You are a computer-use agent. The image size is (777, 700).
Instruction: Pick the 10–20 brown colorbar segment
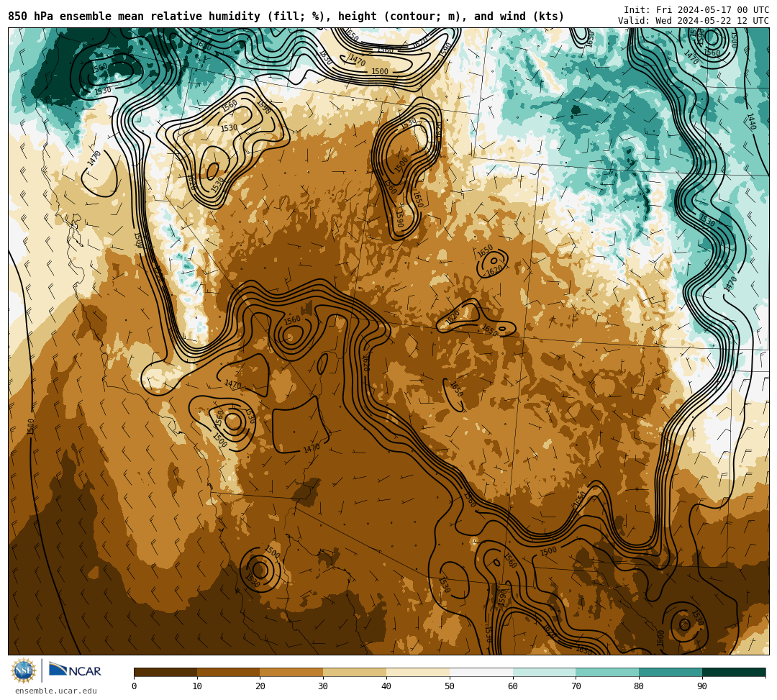(229, 672)
